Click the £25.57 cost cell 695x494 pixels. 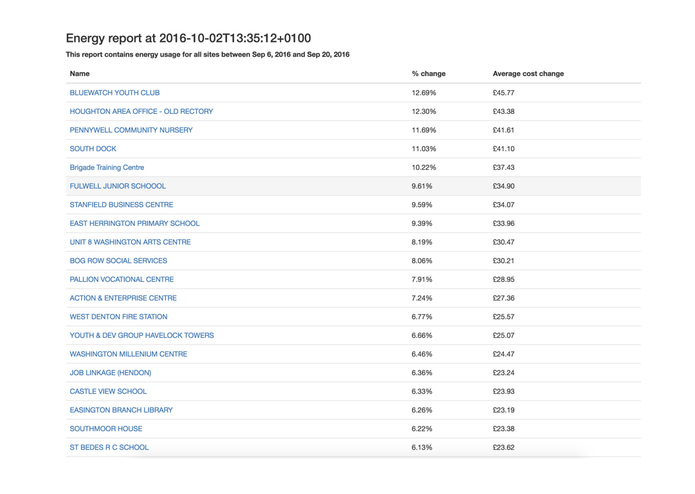[503, 316]
